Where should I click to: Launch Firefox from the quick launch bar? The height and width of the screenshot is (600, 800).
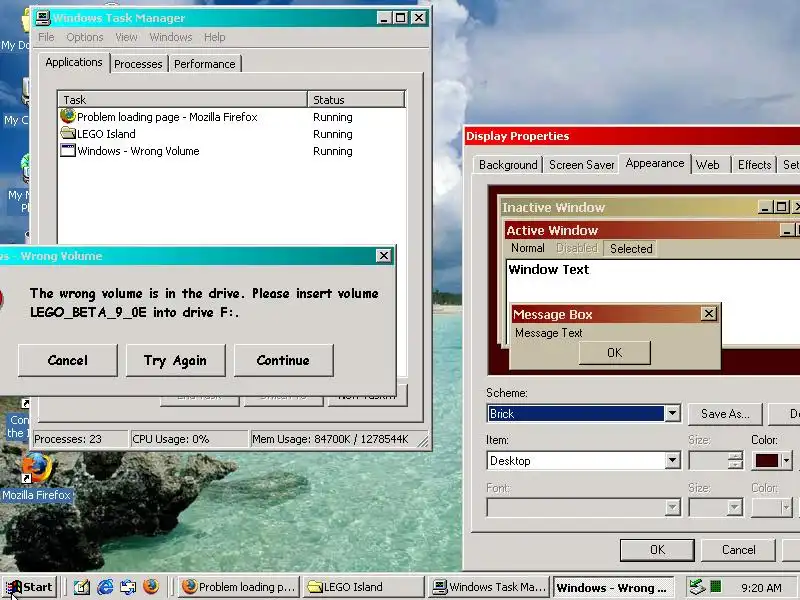point(151,587)
